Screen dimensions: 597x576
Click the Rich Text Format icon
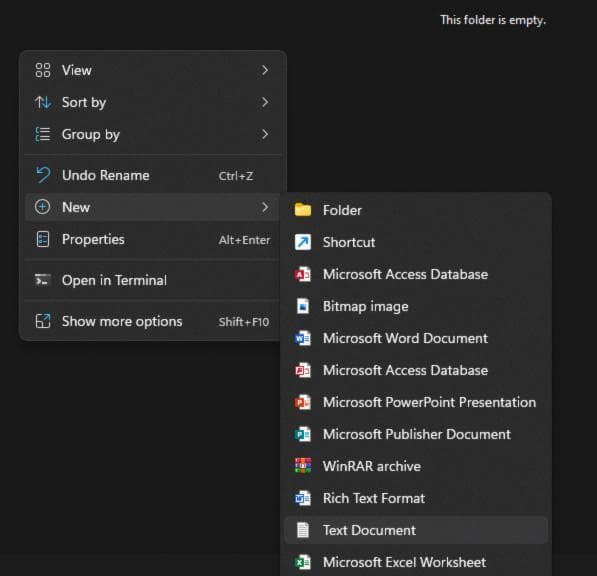pos(303,498)
